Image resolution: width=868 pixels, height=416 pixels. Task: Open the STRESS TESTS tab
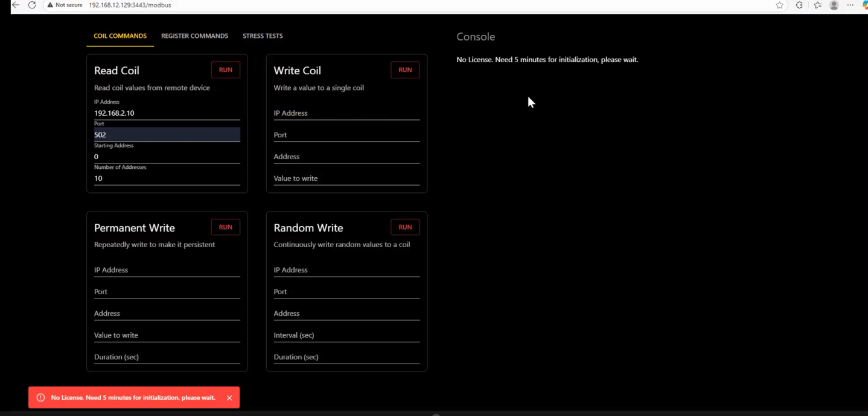[x=263, y=36]
